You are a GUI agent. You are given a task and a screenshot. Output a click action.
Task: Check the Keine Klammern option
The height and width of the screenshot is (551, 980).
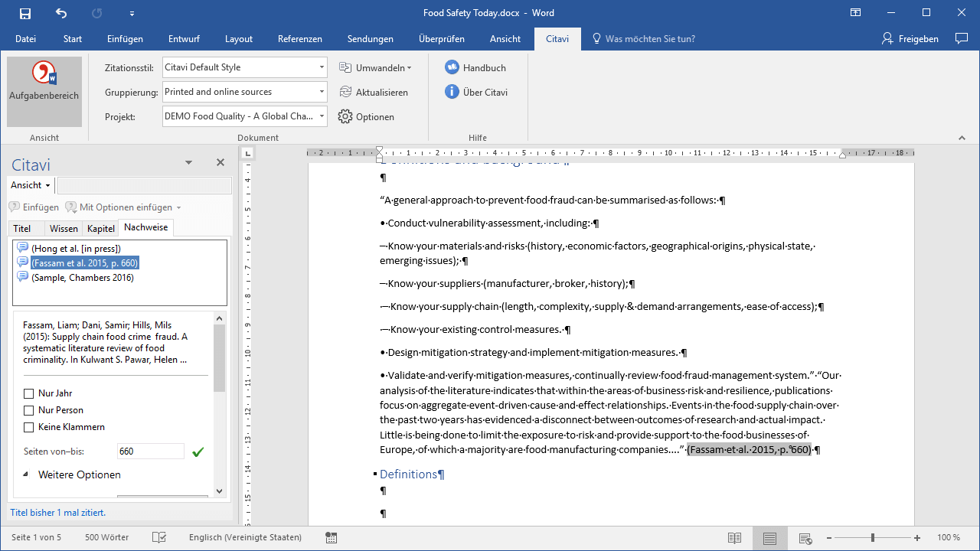[29, 427]
